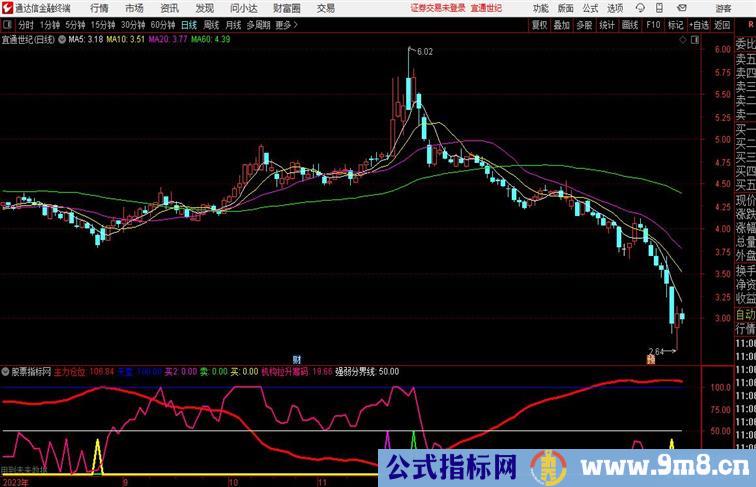Image resolution: width=756 pixels, height=487 pixels.
Task: Click the 2023年 label on the time axis
Action: (15, 481)
